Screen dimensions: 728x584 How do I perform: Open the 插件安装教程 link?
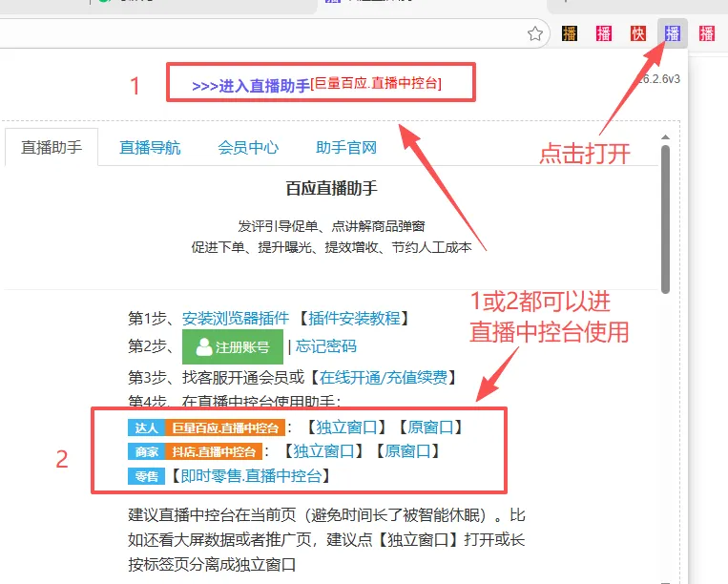point(354,318)
